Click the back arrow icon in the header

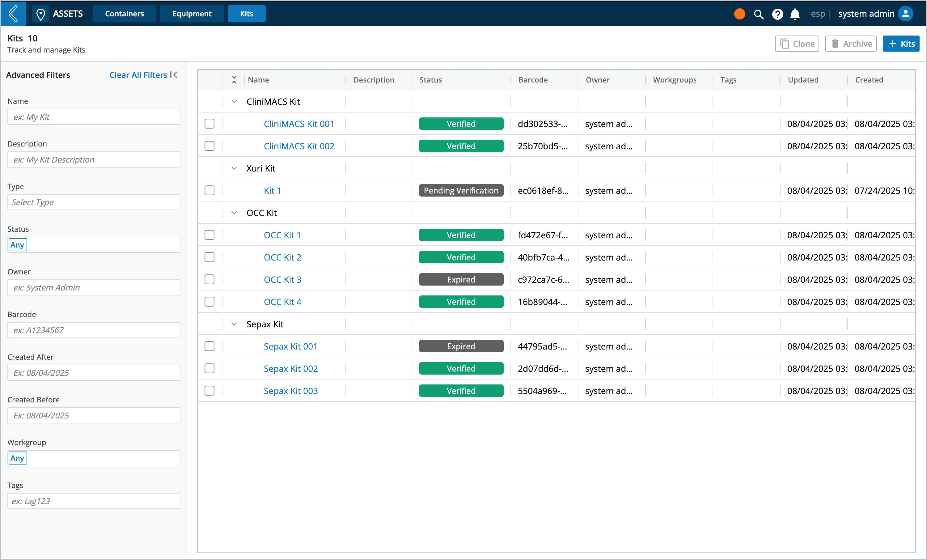pos(13,14)
